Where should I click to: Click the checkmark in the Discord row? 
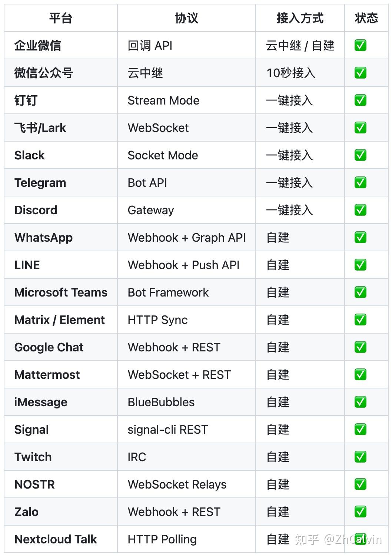click(360, 210)
